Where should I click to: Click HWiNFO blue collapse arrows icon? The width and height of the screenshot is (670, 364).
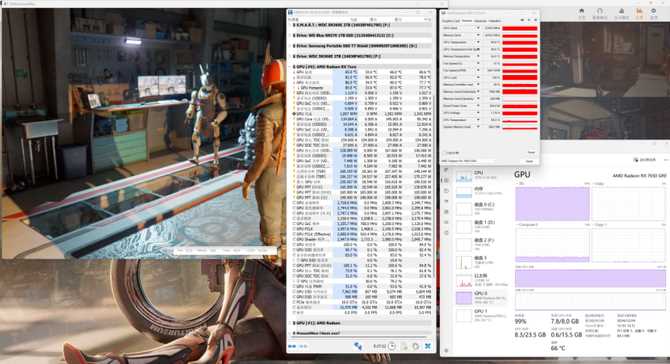point(293,346)
